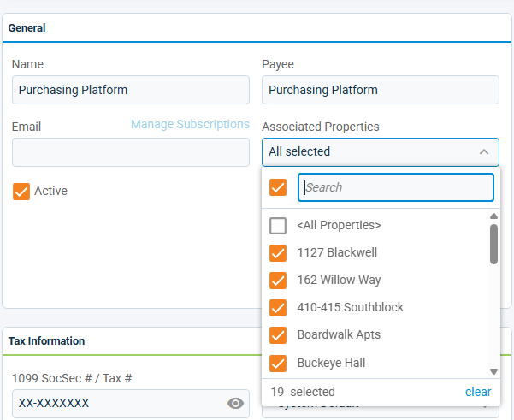Reveal hidden tax number with eye icon
The height and width of the screenshot is (420, 514).
[x=236, y=404]
